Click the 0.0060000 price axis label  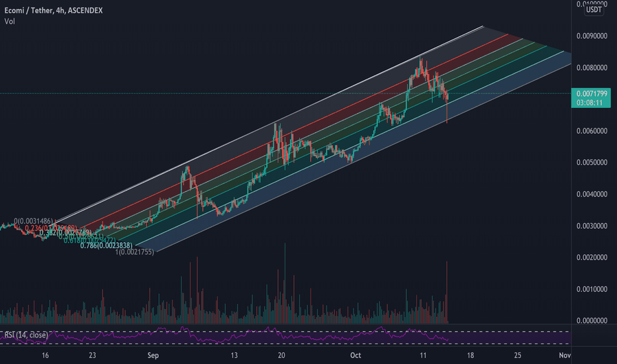[591, 131]
